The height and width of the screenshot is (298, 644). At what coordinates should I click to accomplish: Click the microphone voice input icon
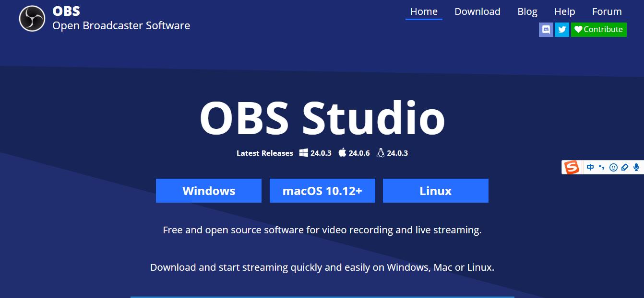(x=636, y=167)
